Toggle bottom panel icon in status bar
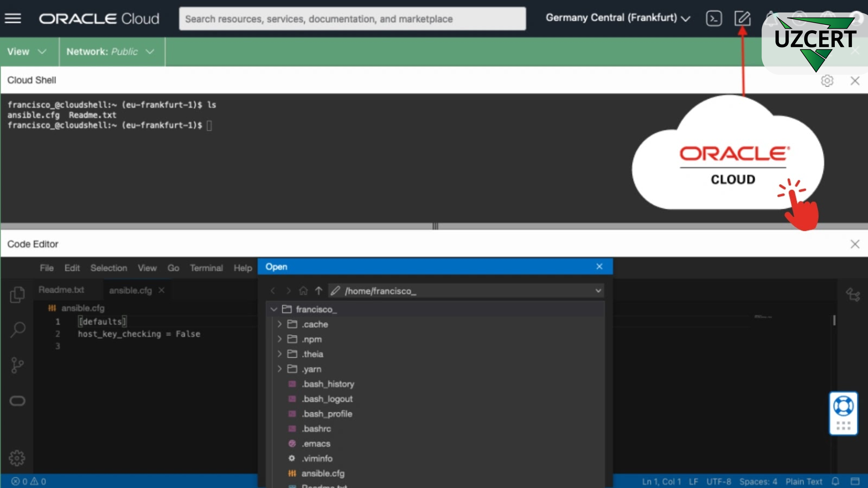This screenshot has height=488, width=868. pos(855,481)
